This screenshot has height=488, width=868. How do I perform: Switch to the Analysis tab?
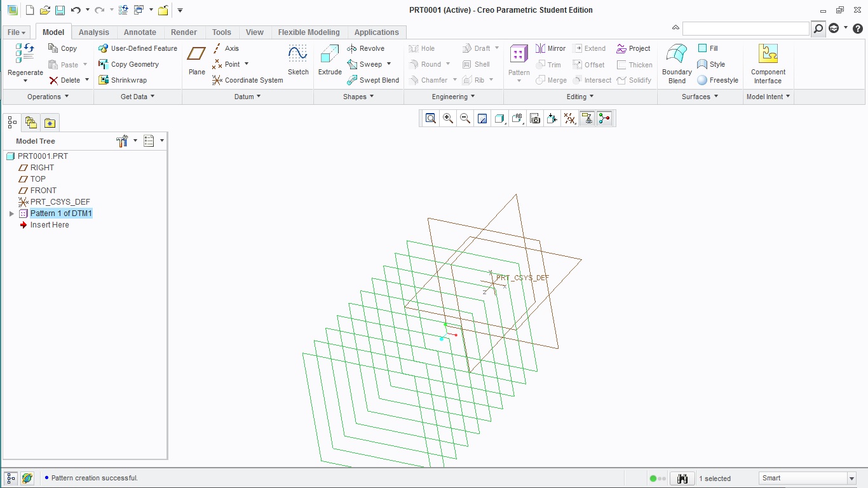coord(94,32)
